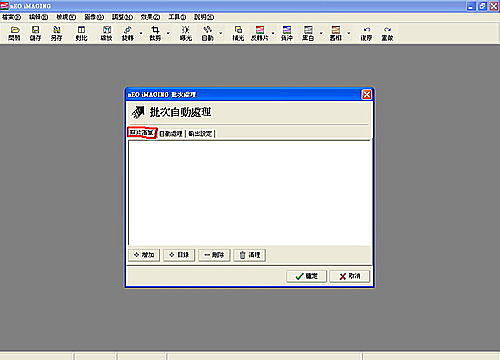Viewport: 500px width, 360px height.
Task: Open the Image (圖像) menu
Action: pos(94,17)
